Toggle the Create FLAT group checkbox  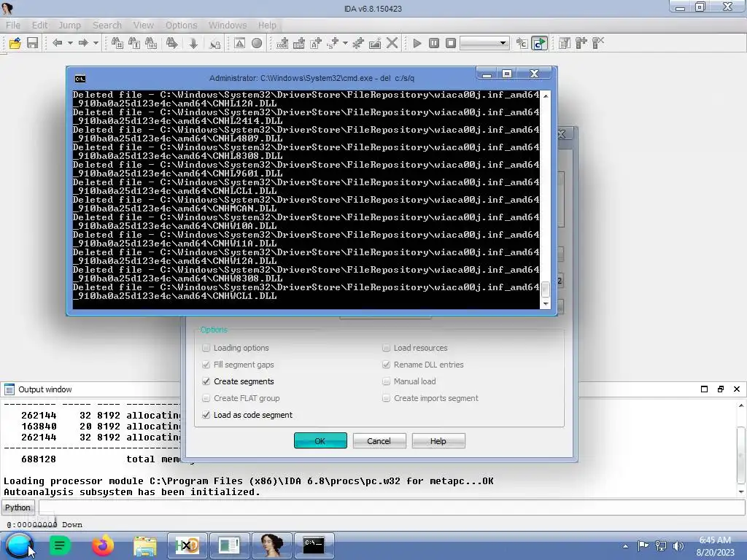(x=206, y=398)
